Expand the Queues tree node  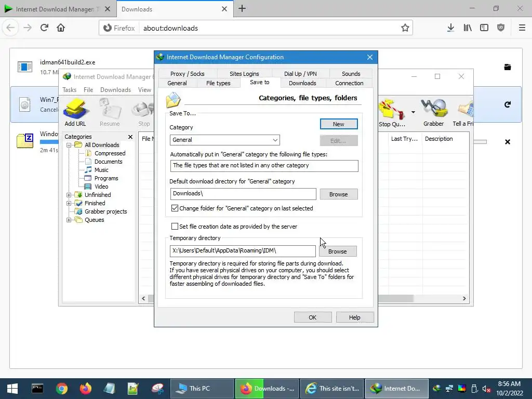point(69,220)
